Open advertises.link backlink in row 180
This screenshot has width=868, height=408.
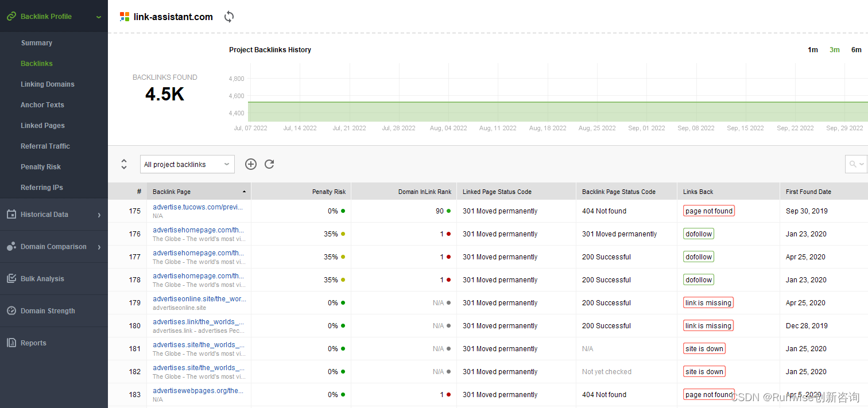(198, 322)
